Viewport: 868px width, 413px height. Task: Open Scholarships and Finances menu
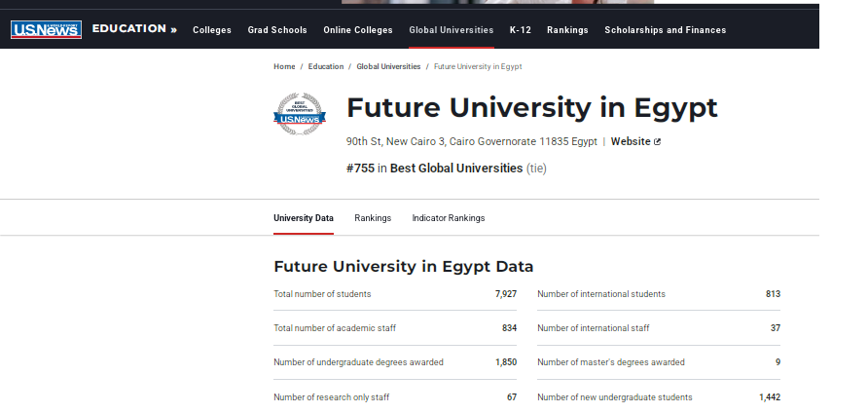tap(665, 30)
